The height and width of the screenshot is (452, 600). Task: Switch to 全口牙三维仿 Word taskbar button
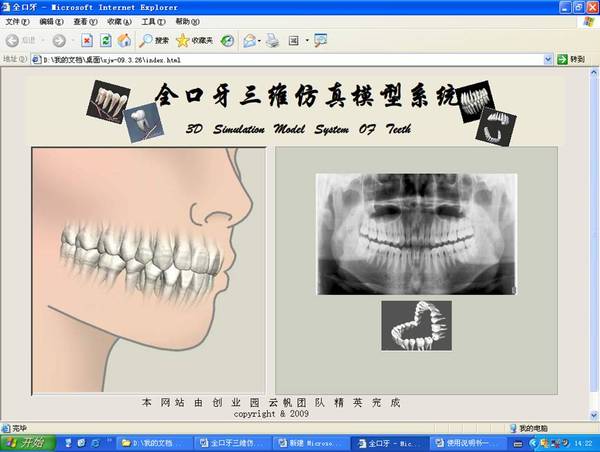pos(233,443)
